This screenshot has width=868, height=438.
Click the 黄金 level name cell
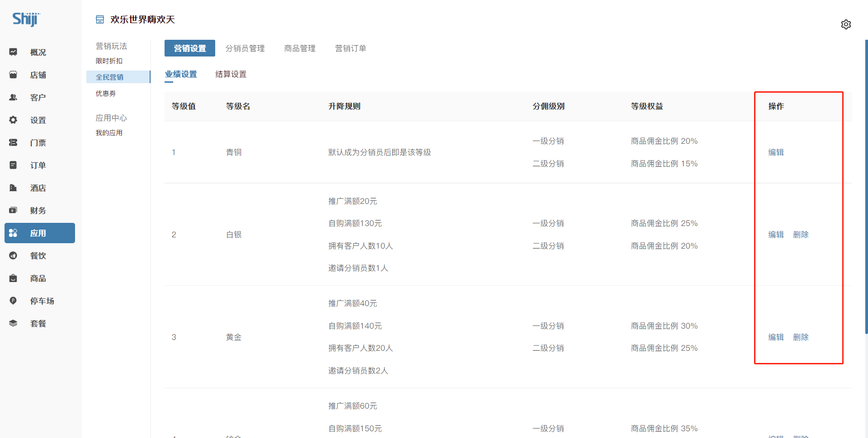(x=234, y=337)
